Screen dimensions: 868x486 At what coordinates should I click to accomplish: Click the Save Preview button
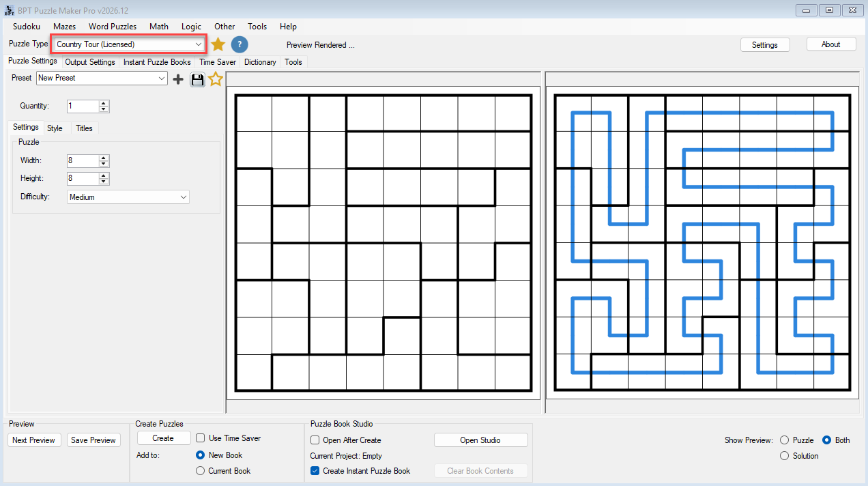coord(93,440)
